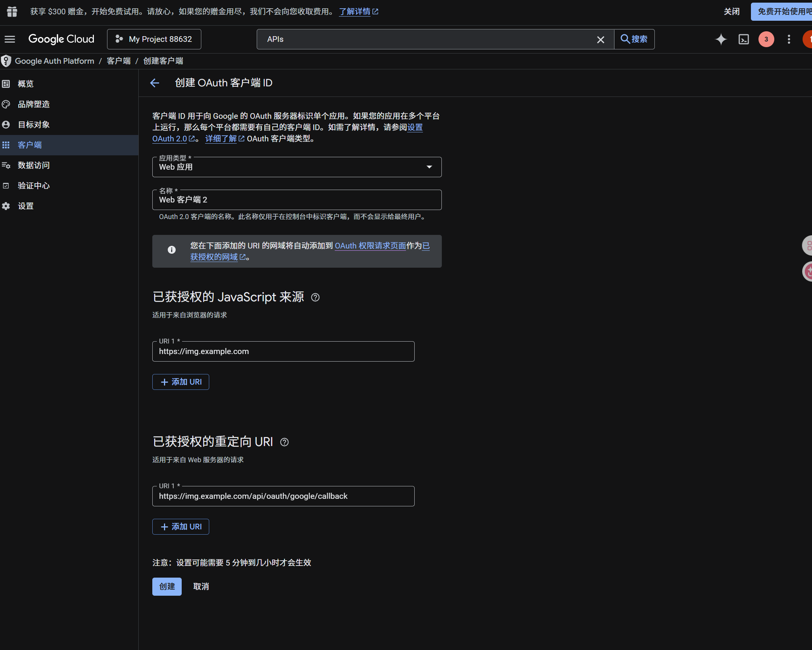Open the notifications badge showing 3
The image size is (812, 650).
766,39
